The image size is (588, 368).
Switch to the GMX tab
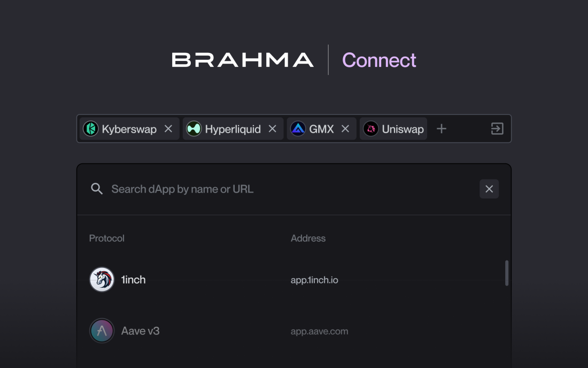click(321, 129)
